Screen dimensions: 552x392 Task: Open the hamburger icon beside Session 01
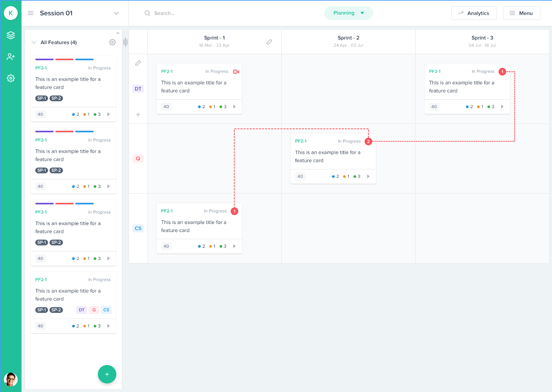(31, 13)
